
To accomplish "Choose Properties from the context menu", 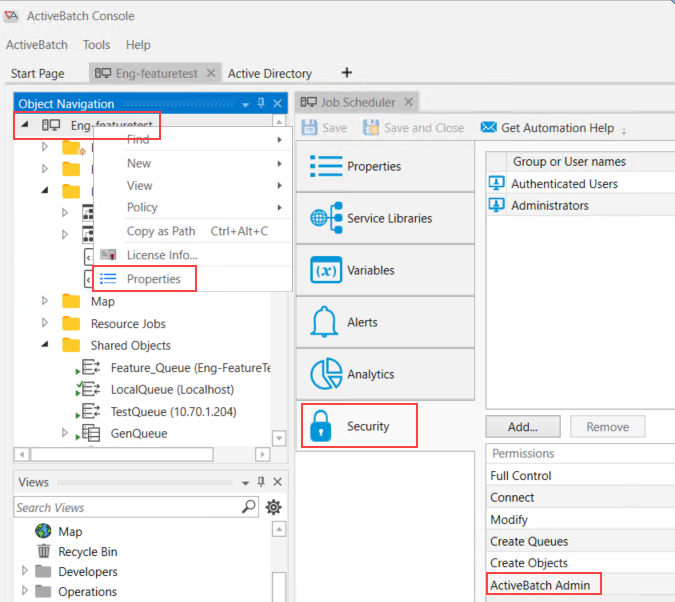I will coord(153,279).
